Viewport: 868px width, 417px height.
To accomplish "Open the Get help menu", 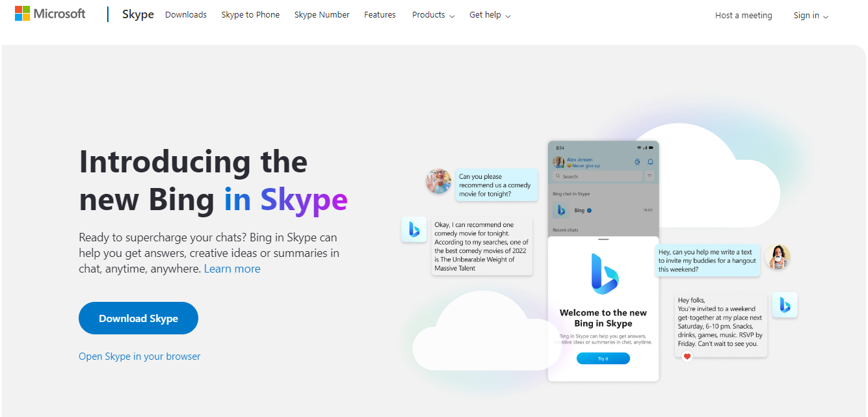I will click(x=490, y=14).
